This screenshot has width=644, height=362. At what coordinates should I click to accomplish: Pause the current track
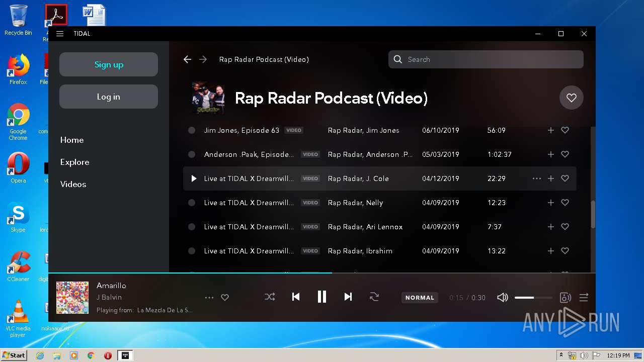[x=322, y=297]
